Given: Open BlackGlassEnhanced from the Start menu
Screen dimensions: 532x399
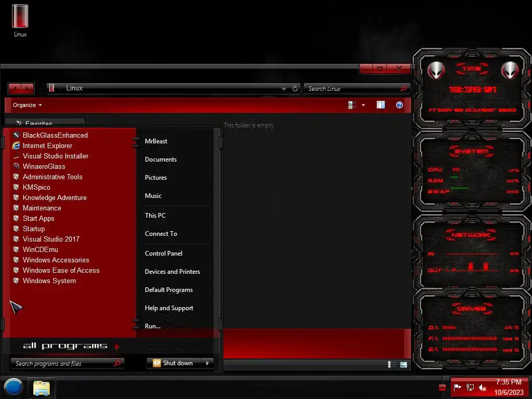Looking at the screenshot, I should click(55, 135).
